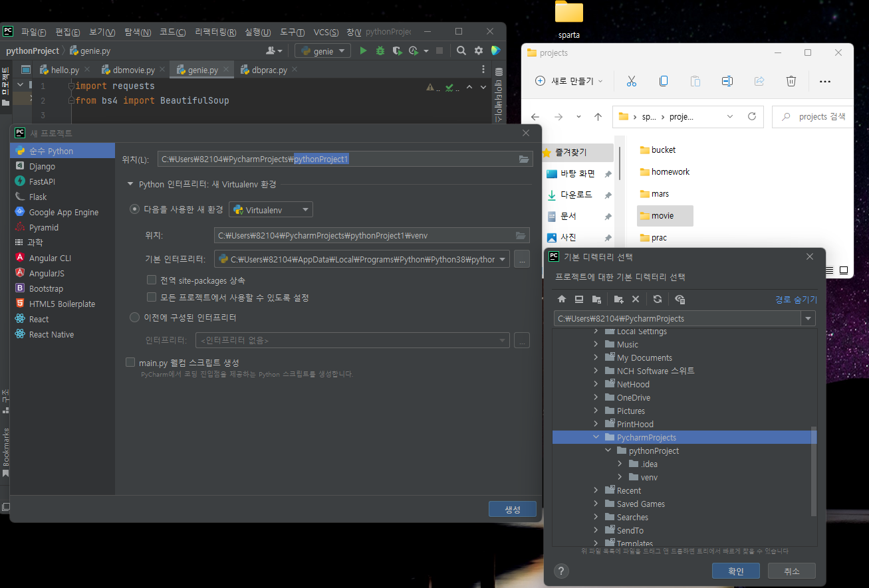
Task: Switch to the dbprac.py editor tab
Action: [x=269, y=70]
